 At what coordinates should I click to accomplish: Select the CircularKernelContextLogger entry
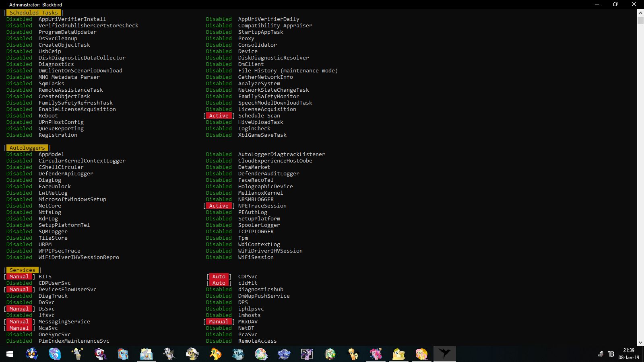pyautogui.click(x=82, y=160)
